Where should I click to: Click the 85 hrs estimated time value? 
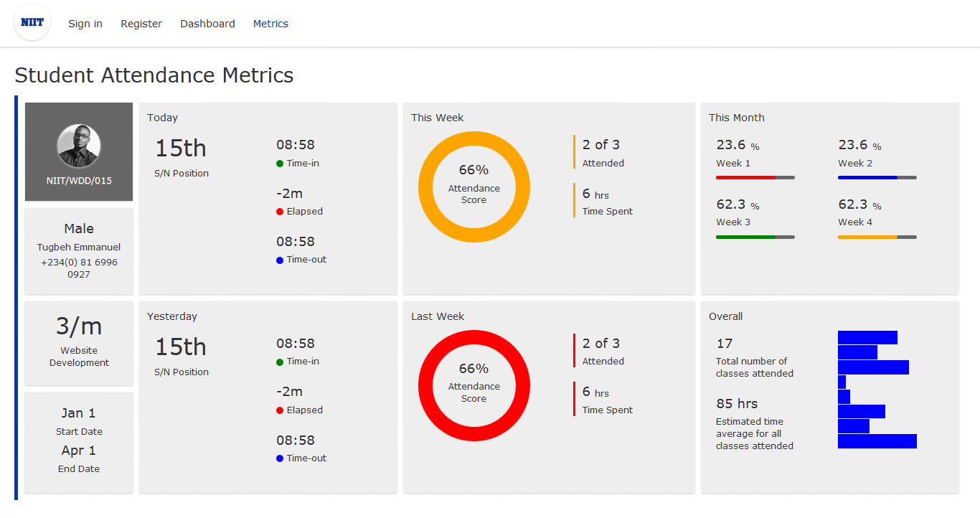pos(737,404)
